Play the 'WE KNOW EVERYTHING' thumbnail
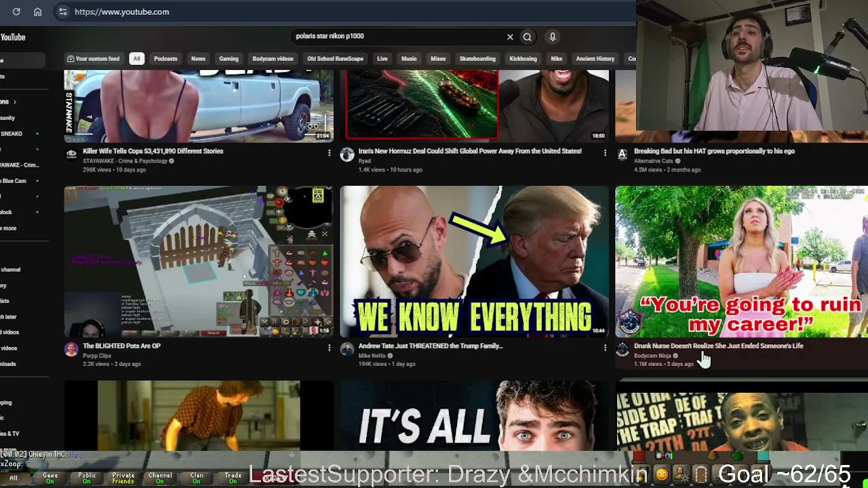 click(474, 262)
